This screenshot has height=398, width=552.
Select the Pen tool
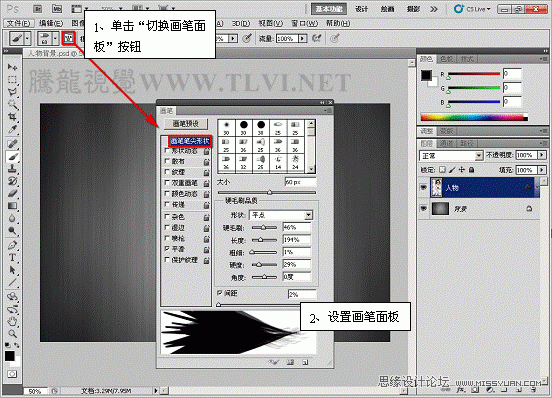[12, 245]
